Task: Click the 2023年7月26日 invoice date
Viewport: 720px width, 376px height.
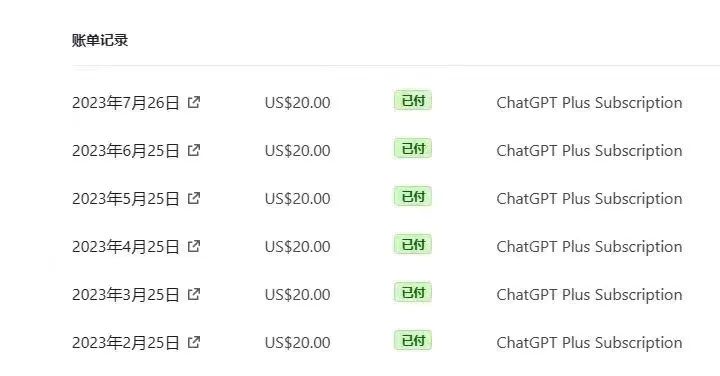Action: click(x=125, y=102)
